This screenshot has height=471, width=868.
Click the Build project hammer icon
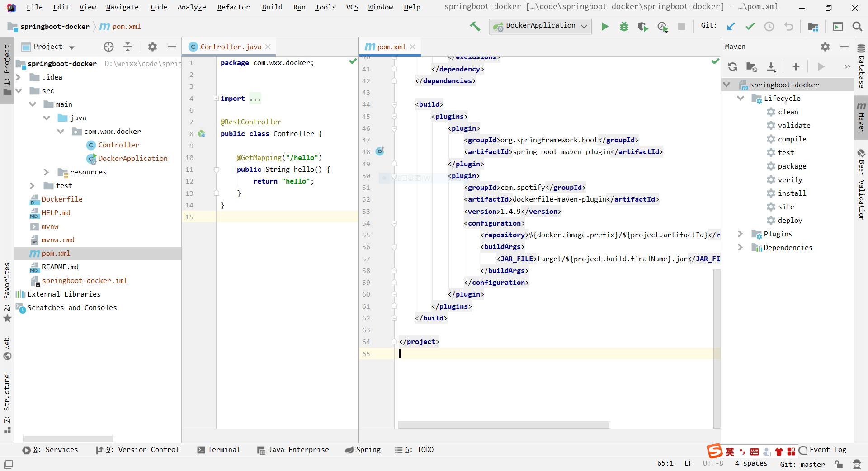[475, 27]
